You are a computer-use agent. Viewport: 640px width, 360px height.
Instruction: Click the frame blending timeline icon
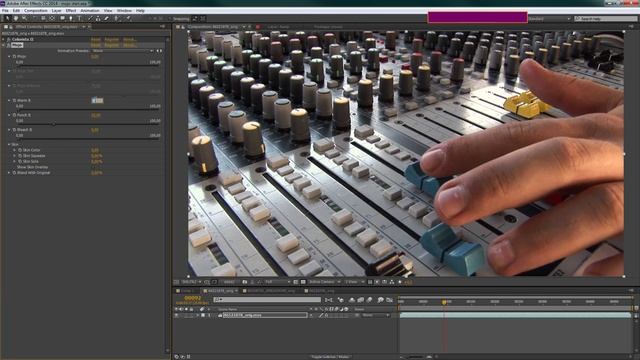[360, 300]
